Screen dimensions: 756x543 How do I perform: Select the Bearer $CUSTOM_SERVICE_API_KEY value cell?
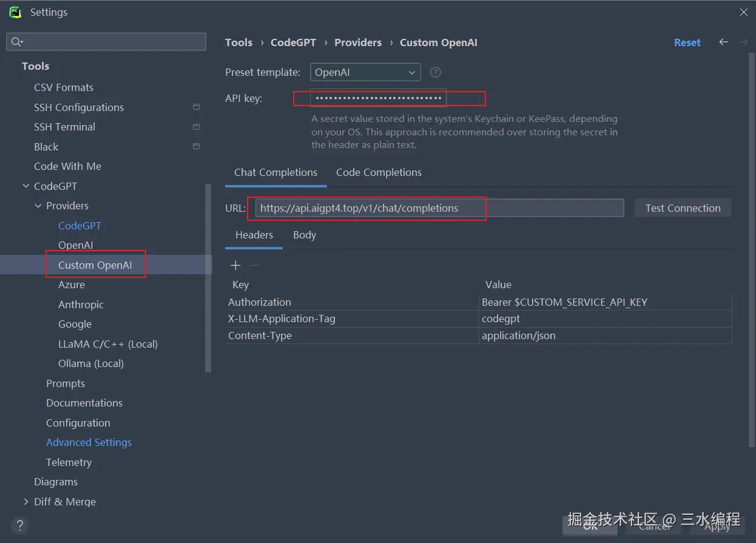(606, 302)
